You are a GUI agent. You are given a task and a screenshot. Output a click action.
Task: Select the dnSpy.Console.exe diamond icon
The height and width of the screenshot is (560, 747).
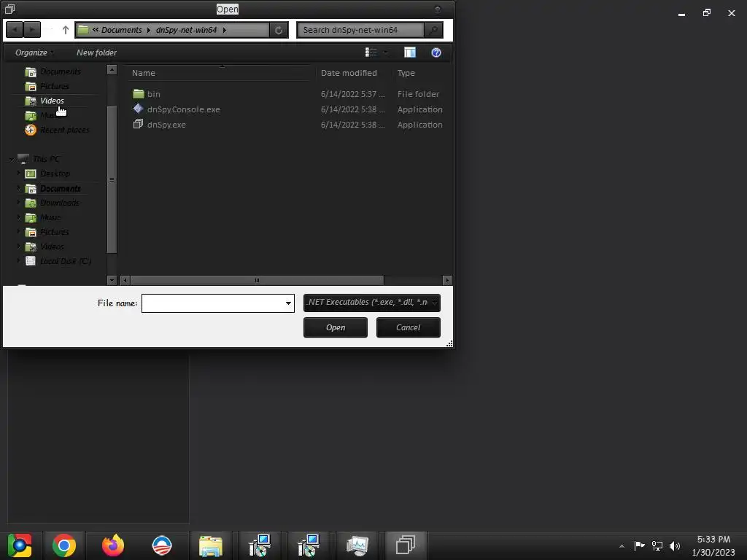(x=138, y=109)
